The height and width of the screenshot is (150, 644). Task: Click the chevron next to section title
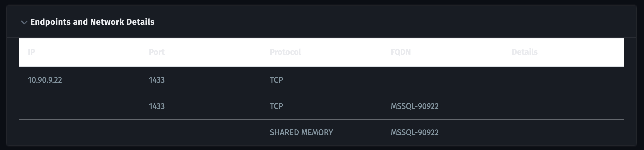[x=24, y=23]
